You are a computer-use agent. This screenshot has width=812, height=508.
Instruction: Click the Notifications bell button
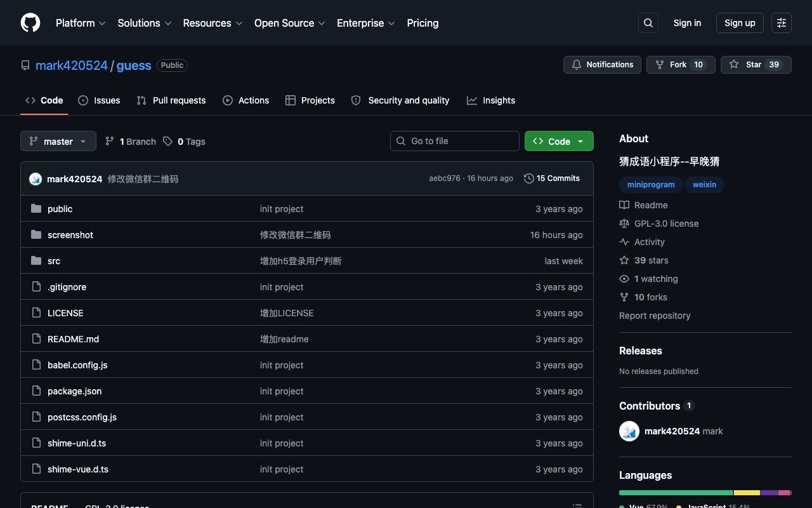point(603,65)
